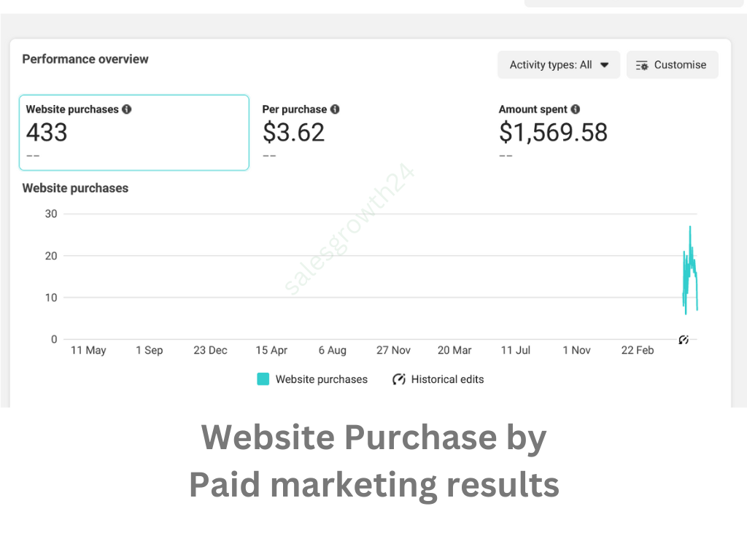Click the 22 Feb axis label
Screen dimensions: 747x560
[638, 350]
